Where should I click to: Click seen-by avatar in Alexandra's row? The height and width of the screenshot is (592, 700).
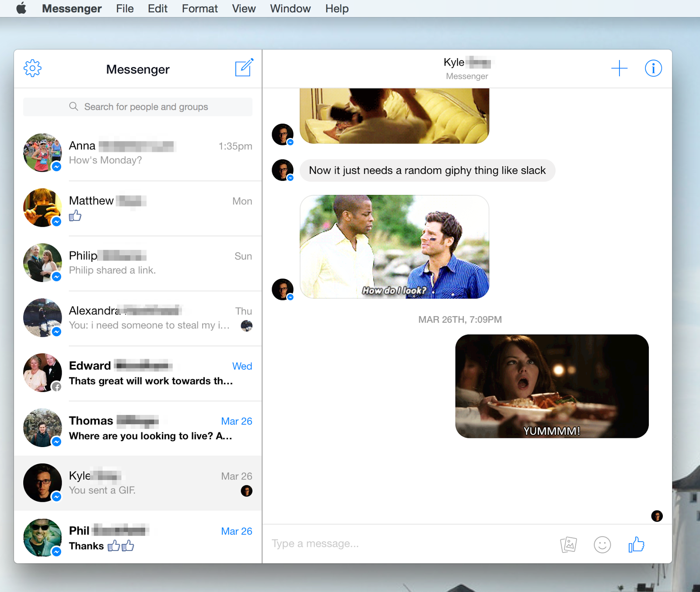(x=247, y=325)
